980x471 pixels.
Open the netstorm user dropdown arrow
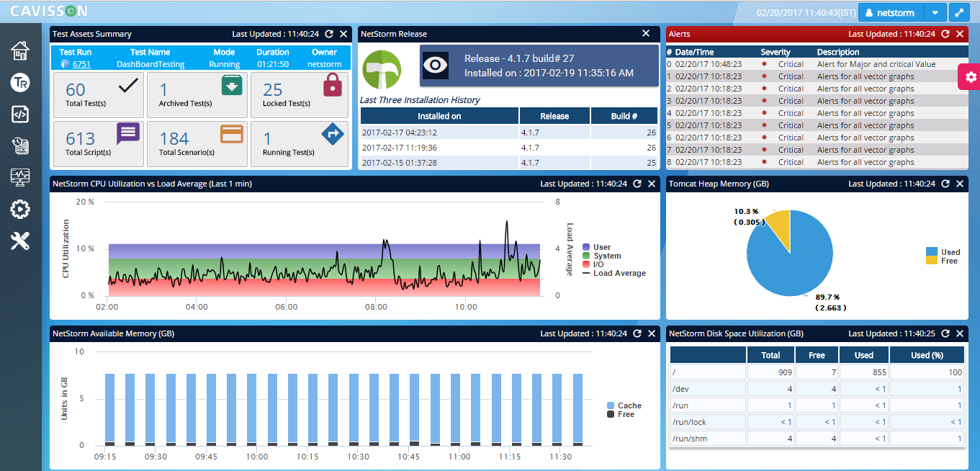click(935, 12)
